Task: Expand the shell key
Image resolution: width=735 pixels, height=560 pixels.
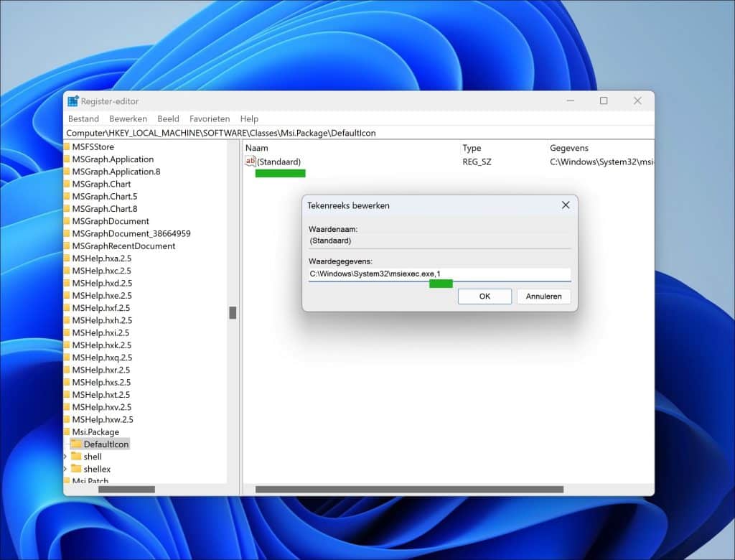Action: (65, 457)
